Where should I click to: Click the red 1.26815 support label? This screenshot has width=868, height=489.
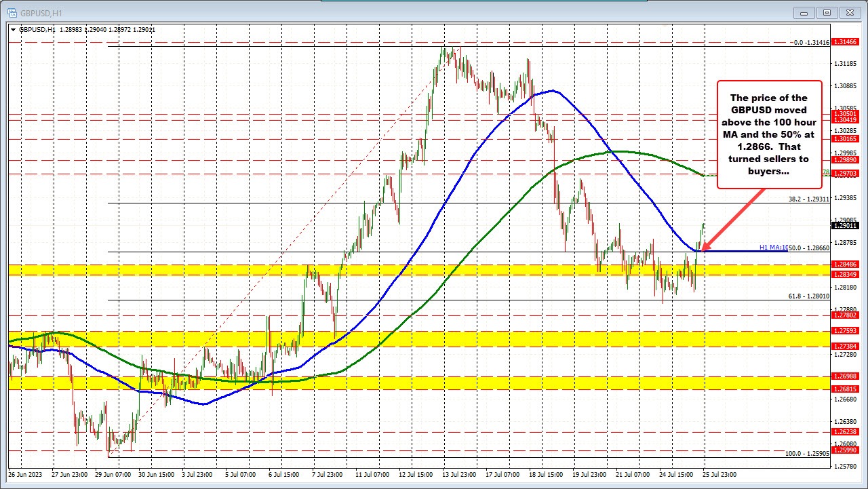(x=846, y=389)
